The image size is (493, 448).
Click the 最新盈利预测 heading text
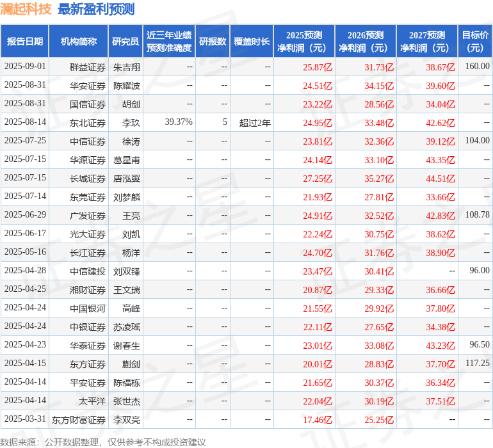[96, 10]
